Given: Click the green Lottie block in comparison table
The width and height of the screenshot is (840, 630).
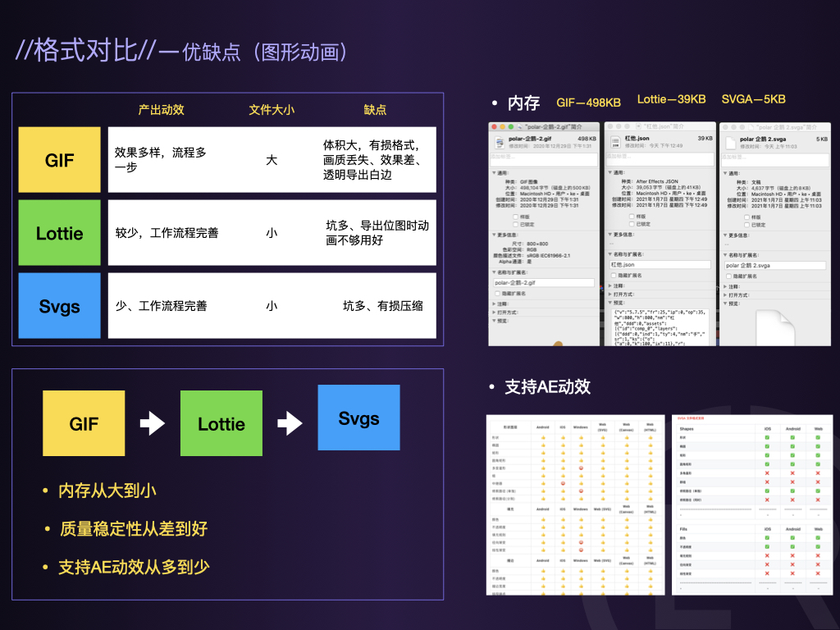Looking at the screenshot, I should tap(59, 232).
